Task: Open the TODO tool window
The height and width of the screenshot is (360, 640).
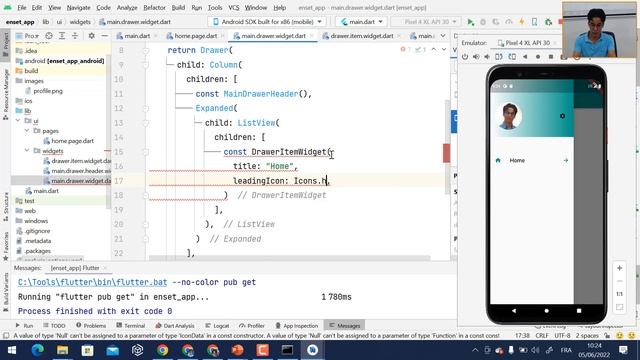Action: pyautogui.click(x=54, y=326)
